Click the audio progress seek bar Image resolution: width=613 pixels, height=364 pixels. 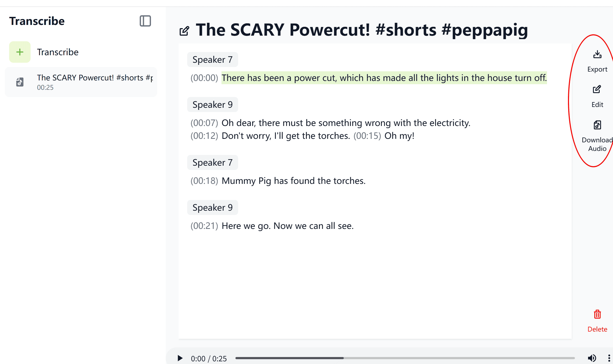click(405, 358)
